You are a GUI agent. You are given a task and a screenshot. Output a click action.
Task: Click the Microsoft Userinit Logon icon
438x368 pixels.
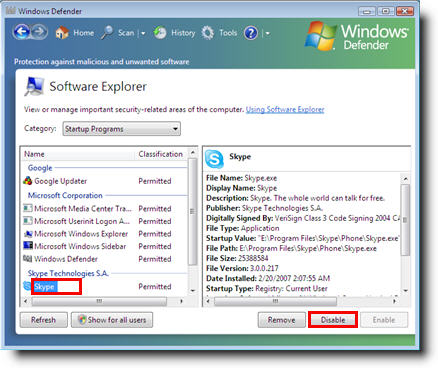tap(28, 221)
